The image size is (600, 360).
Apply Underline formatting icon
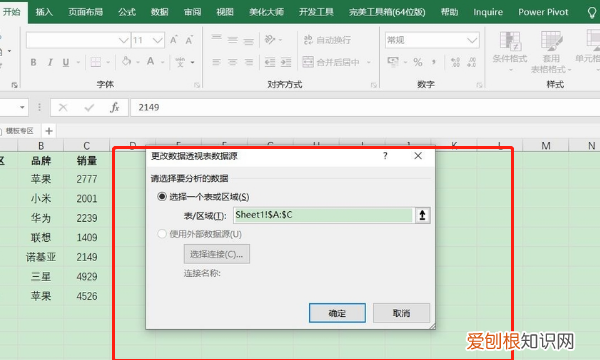(66, 62)
